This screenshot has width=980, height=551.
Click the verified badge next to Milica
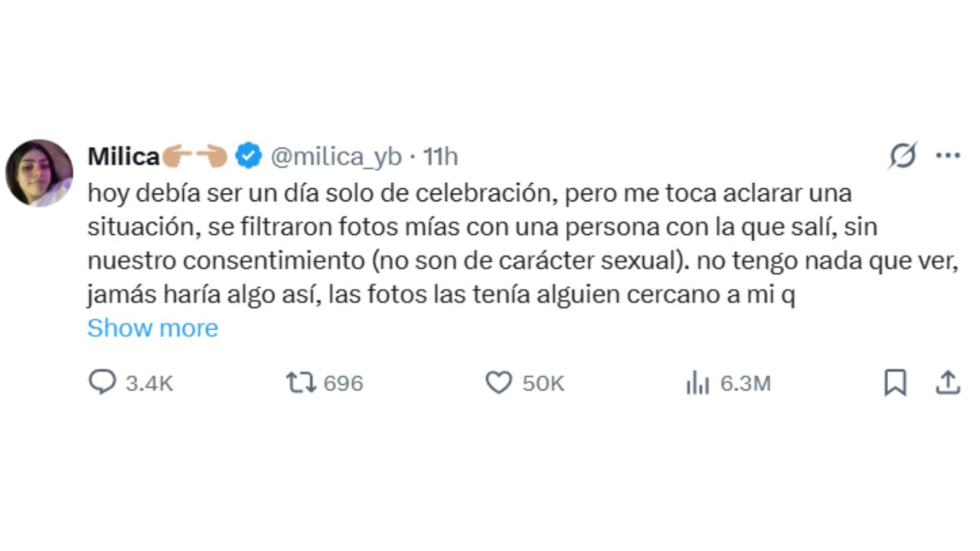[x=247, y=155]
